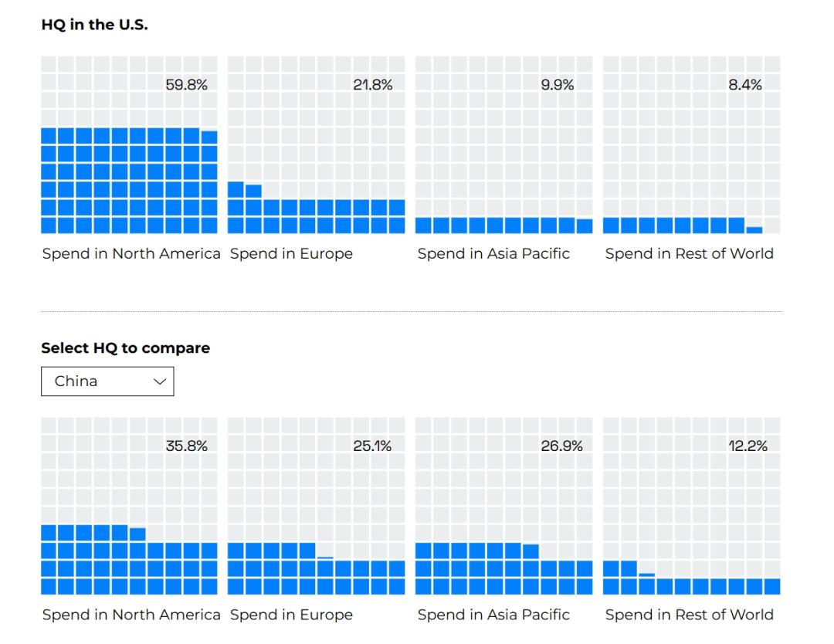Click the 25.1% China Europe spend value

coord(372,446)
